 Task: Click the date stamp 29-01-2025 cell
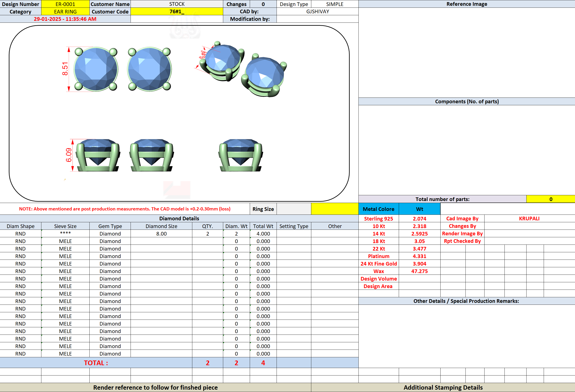[x=65, y=19]
